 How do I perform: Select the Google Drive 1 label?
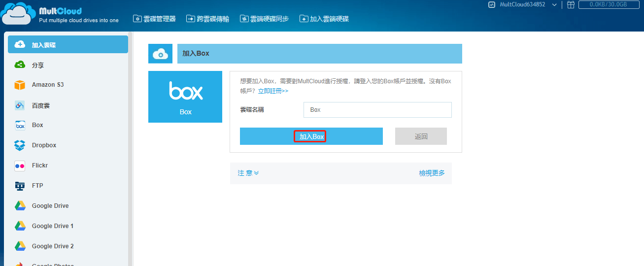click(53, 226)
